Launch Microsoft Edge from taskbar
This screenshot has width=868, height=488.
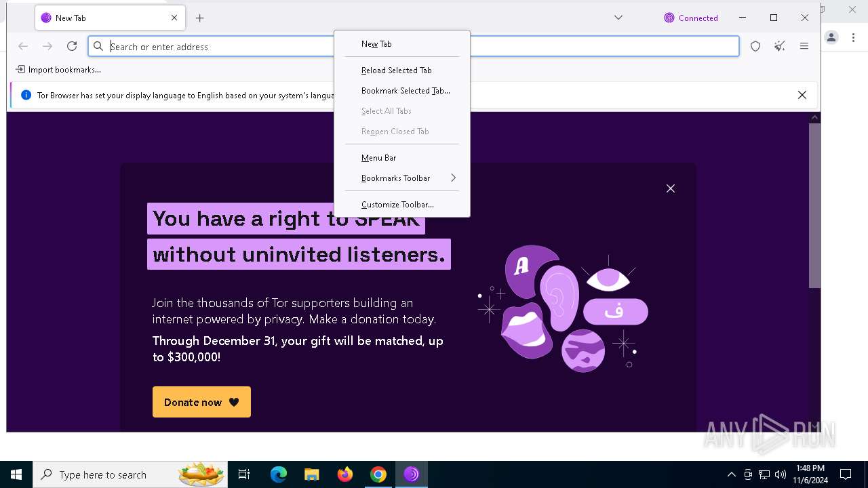click(279, 474)
